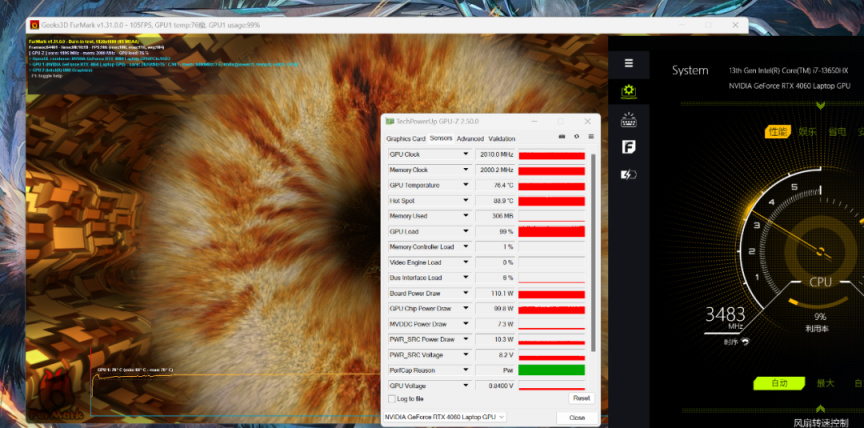Close the FurMark window
Image resolution: width=864 pixels, height=428 pixels.
click(x=735, y=25)
